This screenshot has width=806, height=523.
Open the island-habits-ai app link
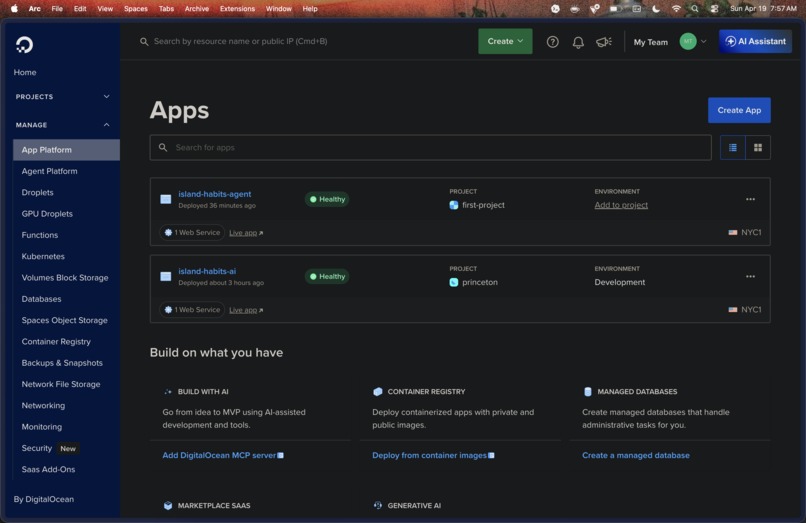[207, 271]
